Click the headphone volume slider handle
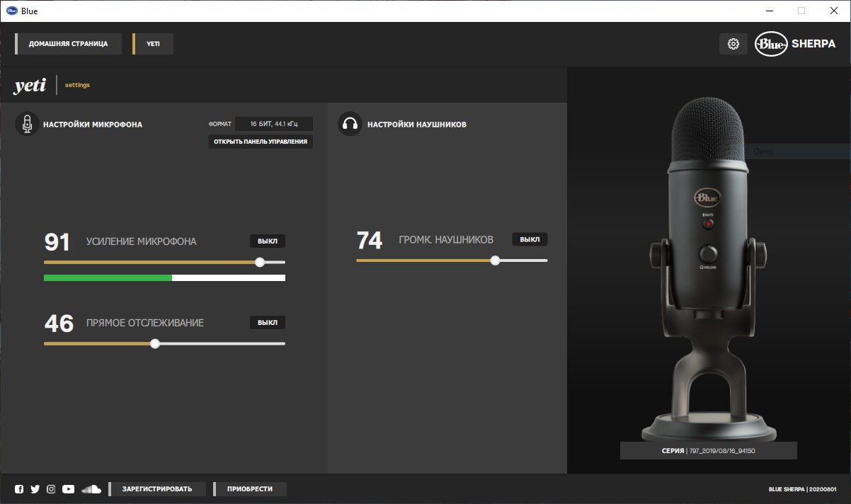The image size is (851, 504). pos(495,260)
